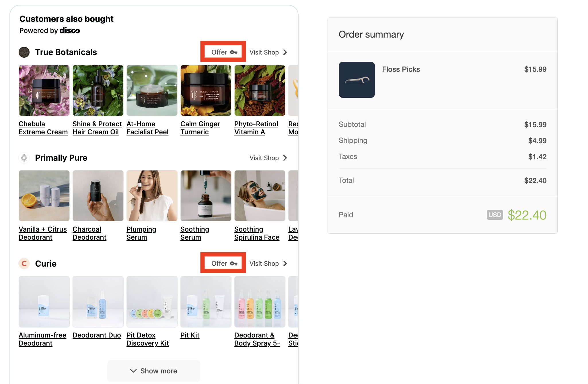Click the Aluminum-free Deodorant link

coord(42,339)
